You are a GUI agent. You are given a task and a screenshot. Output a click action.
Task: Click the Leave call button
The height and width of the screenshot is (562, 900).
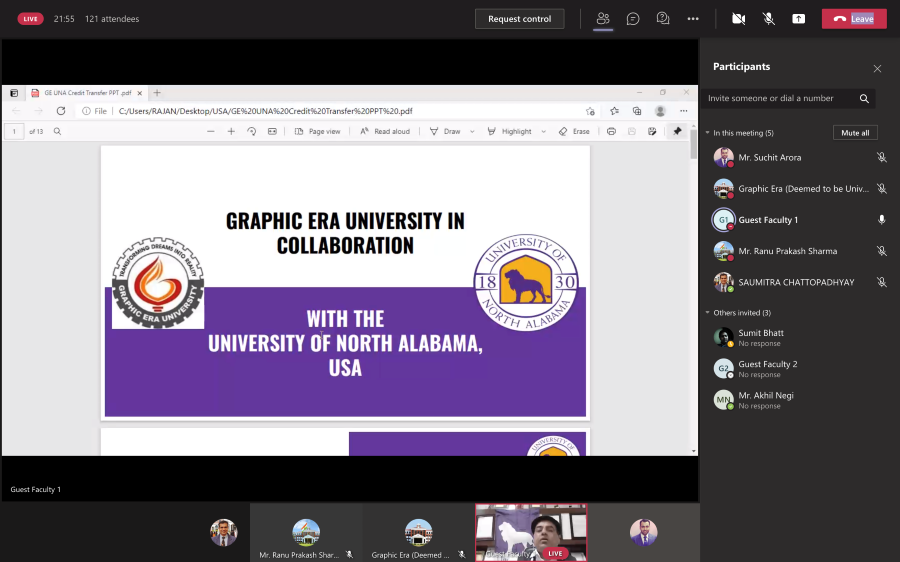click(x=854, y=19)
